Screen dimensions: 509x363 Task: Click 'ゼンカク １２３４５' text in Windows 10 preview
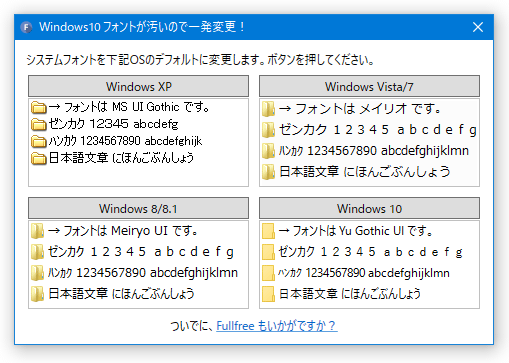pyautogui.click(x=327, y=252)
